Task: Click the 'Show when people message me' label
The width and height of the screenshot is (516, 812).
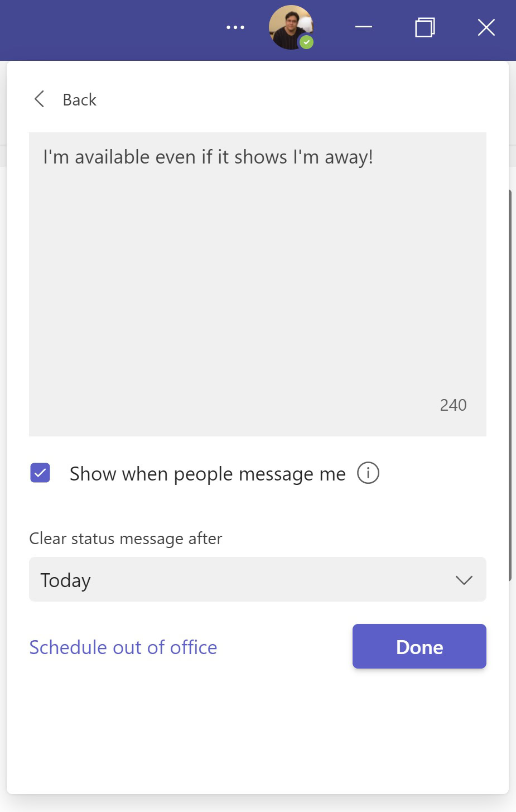Action: pos(208,474)
